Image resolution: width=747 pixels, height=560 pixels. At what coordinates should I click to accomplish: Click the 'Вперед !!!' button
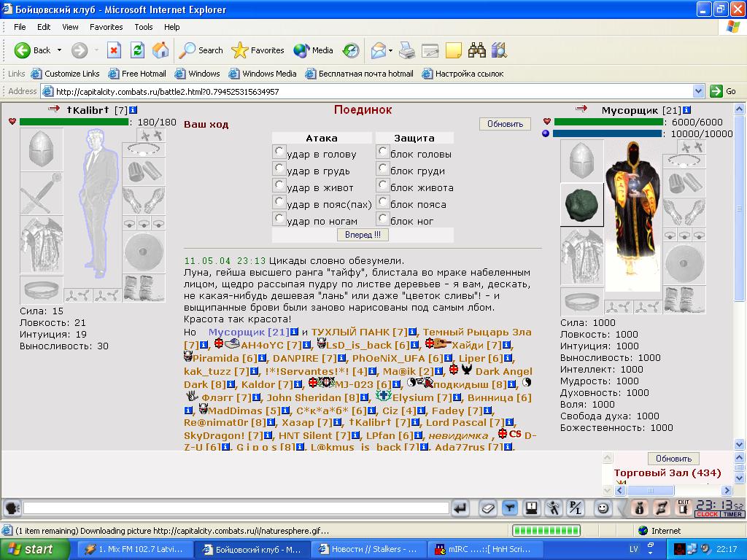[363, 235]
